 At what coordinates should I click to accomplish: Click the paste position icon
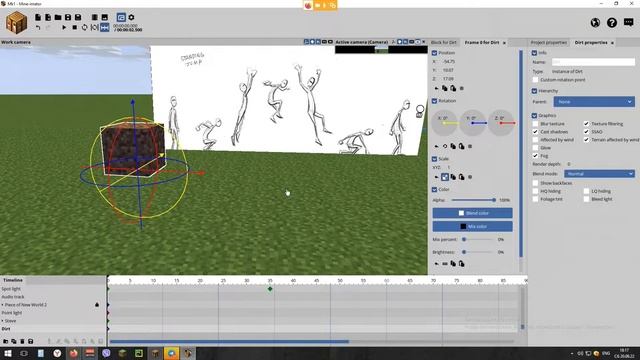coord(453,88)
